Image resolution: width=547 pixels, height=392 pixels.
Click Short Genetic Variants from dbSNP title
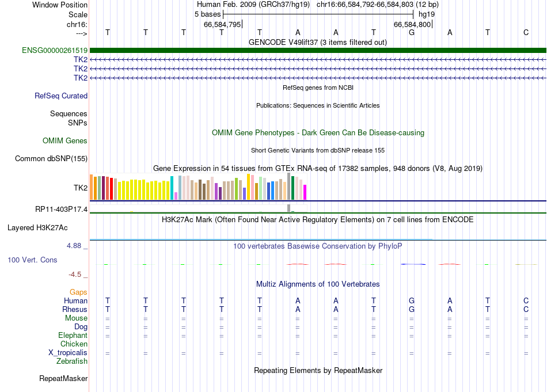click(318, 150)
